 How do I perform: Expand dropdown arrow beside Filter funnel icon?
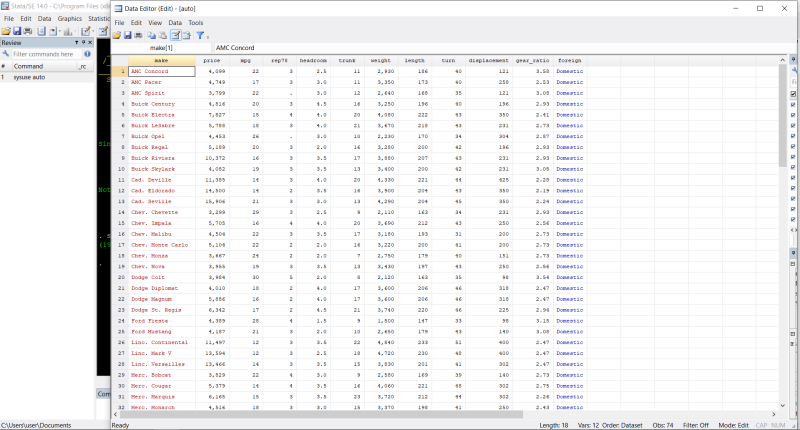(208, 36)
